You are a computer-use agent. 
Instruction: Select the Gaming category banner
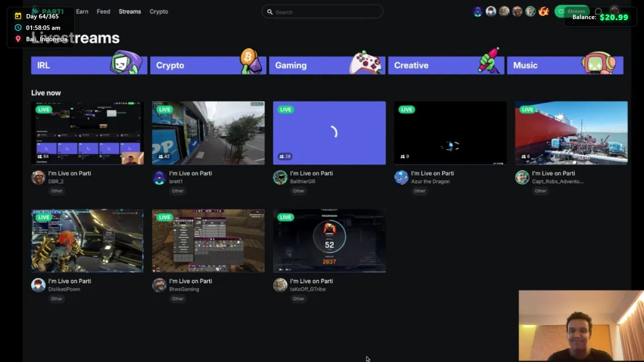pyautogui.click(x=327, y=65)
